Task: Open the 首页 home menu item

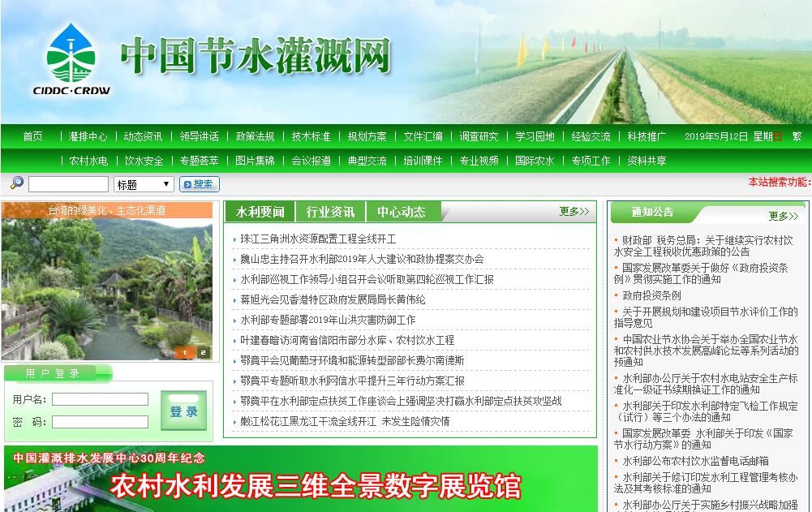Action: coord(32,136)
